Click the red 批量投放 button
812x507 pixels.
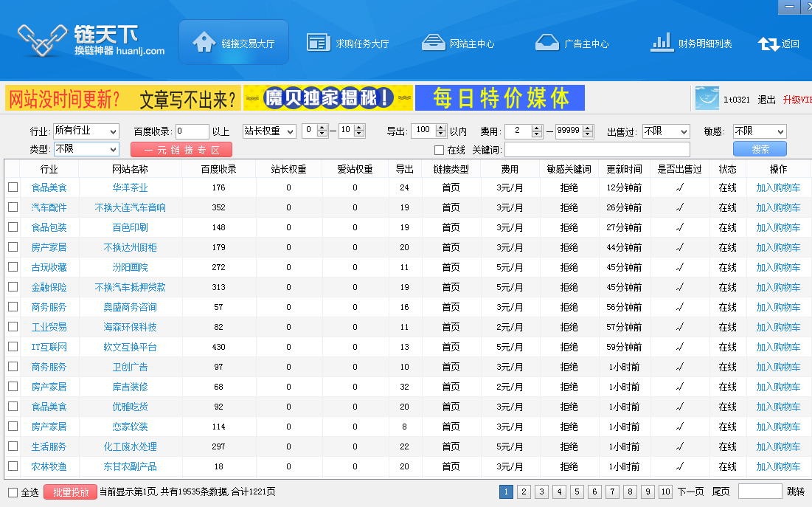[70, 492]
